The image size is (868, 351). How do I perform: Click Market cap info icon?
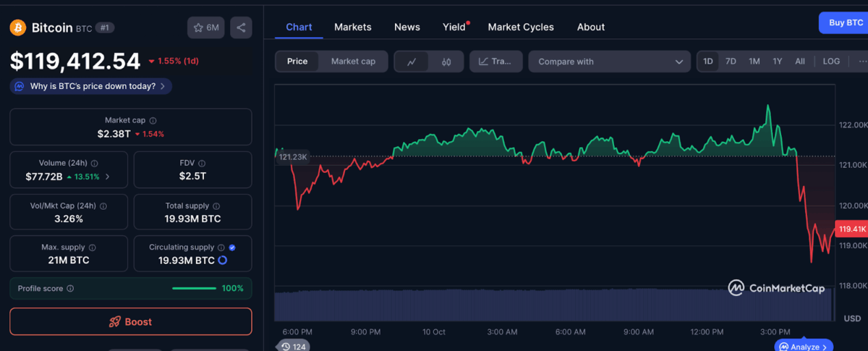coord(153,121)
